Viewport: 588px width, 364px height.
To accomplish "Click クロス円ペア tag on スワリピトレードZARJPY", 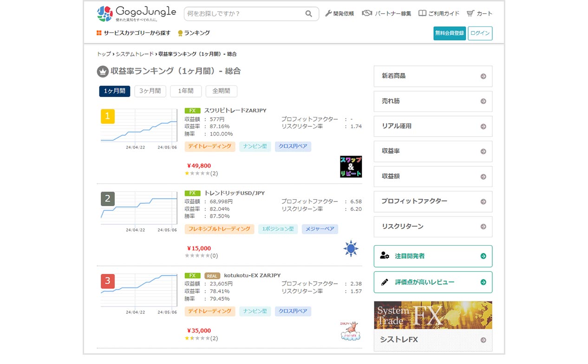I will (x=293, y=147).
